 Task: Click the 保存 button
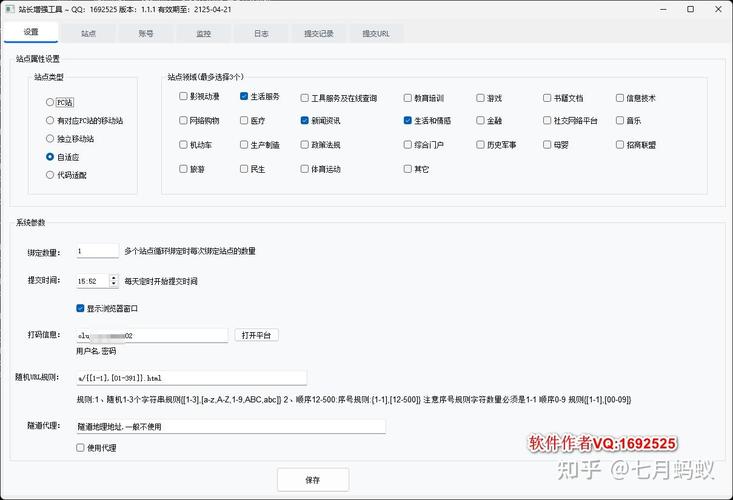(x=313, y=480)
